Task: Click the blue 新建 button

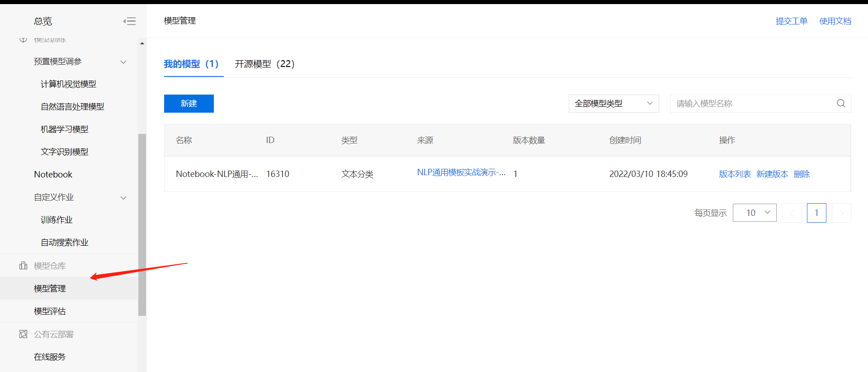Action: tap(189, 104)
